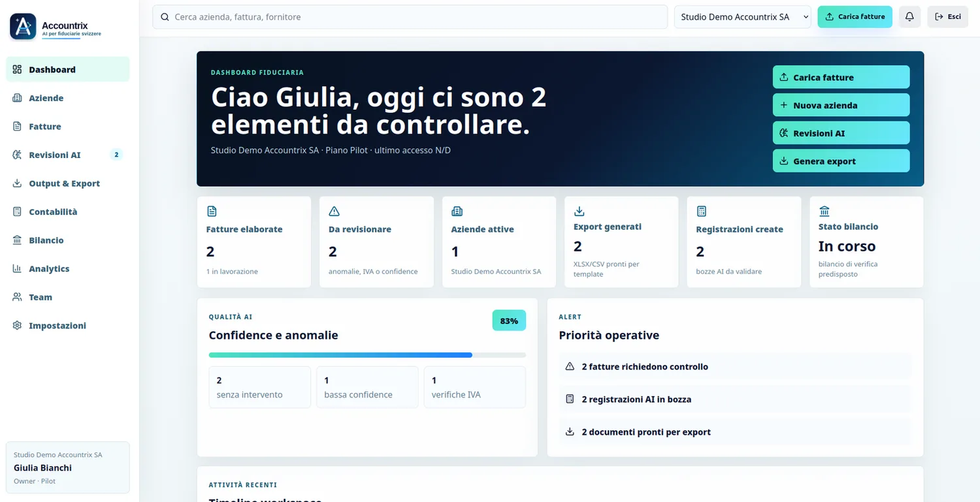Open Fatture section in the sidebar
The image size is (980, 502).
tap(68, 127)
